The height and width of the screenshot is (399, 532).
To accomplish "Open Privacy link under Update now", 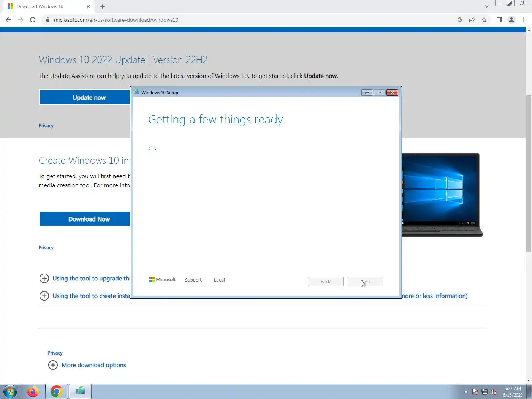I will (46, 126).
